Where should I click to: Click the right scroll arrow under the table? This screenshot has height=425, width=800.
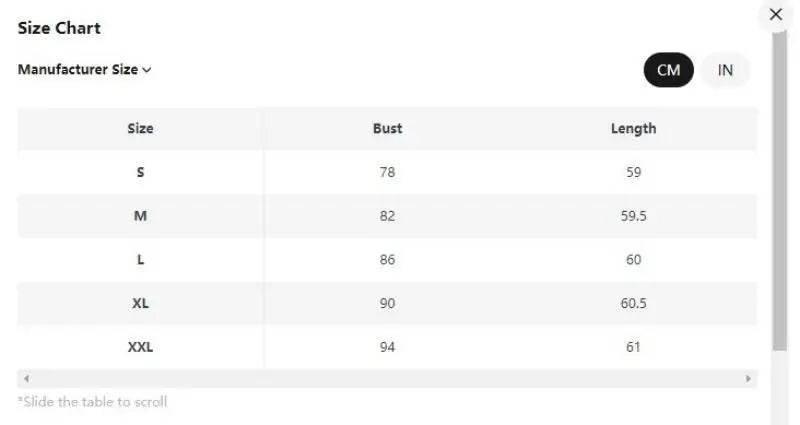coord(748,379)
